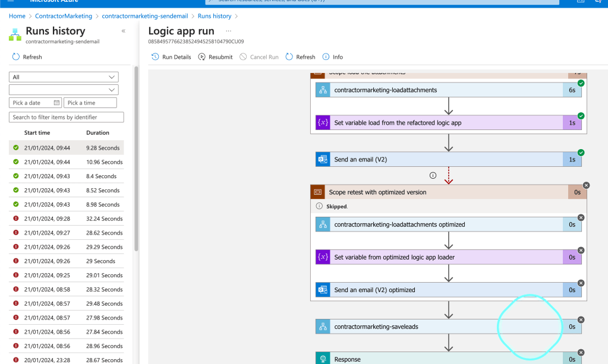Click the scope icon on Scope retest header

317,192
